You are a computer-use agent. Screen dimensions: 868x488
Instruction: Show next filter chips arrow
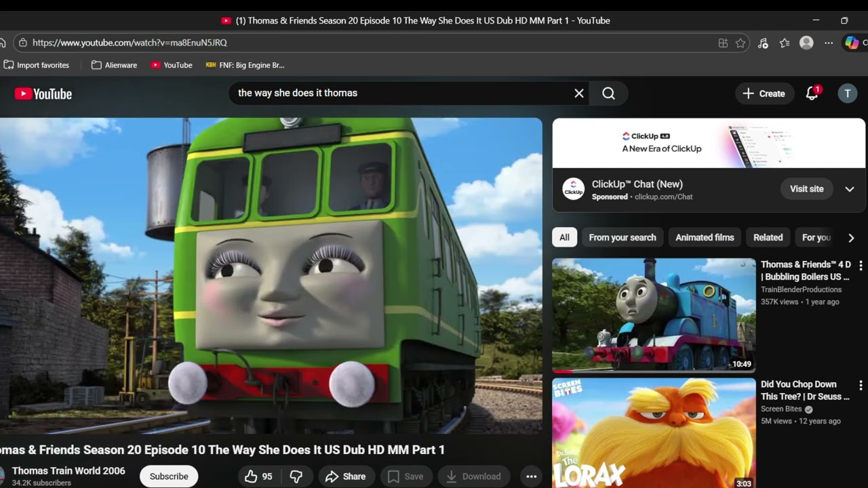[851, 238]
